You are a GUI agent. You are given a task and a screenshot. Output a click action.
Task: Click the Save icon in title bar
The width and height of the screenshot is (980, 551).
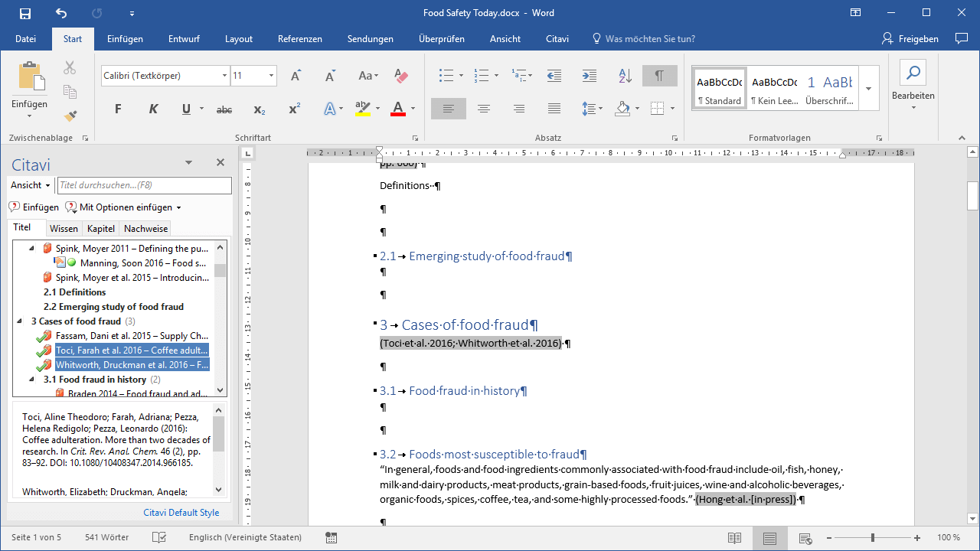point(25,13)
